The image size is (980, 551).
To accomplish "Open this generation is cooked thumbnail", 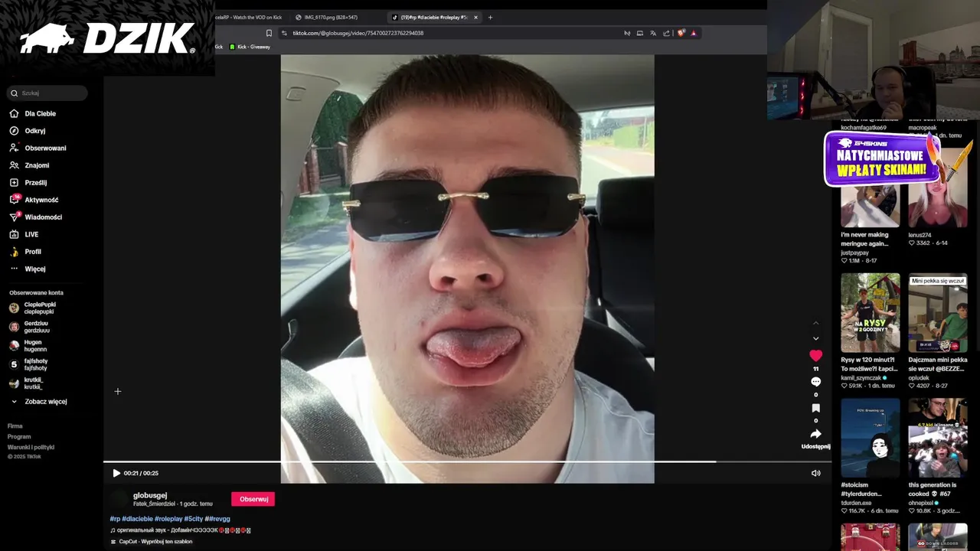I will (938, 438).
